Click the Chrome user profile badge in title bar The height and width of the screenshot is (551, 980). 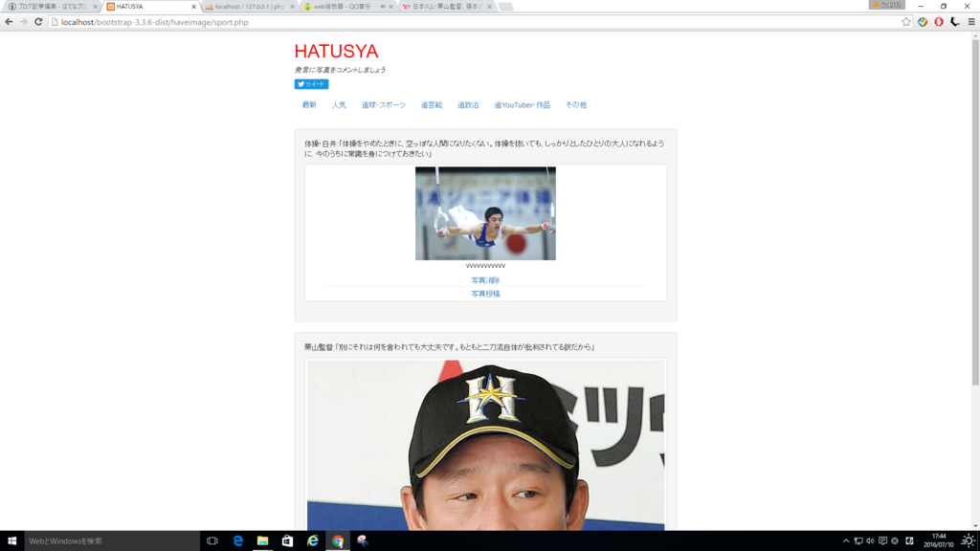pyautogui.click(x=886, y=5)
